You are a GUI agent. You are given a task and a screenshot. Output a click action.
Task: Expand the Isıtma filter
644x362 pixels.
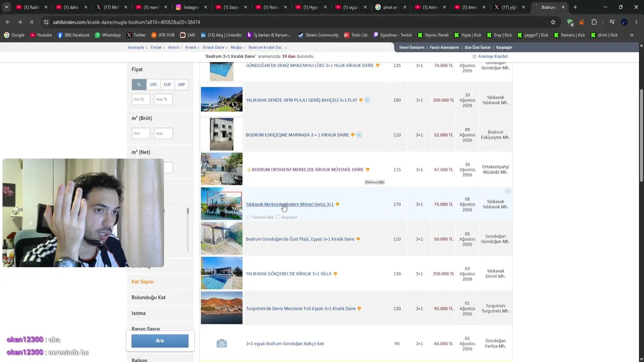pyautogui.click(x=138, y=313)
